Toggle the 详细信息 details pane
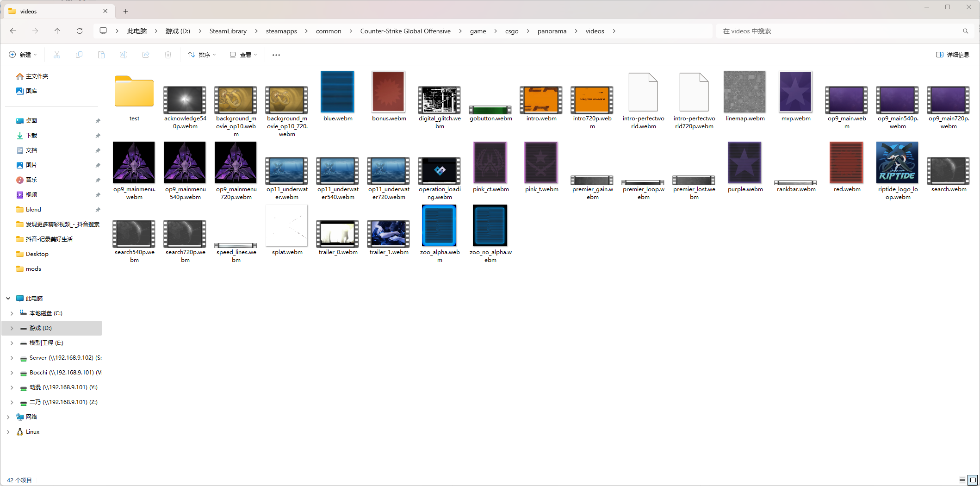This screenshot has height=486, width=980. (x=952, y=55)
